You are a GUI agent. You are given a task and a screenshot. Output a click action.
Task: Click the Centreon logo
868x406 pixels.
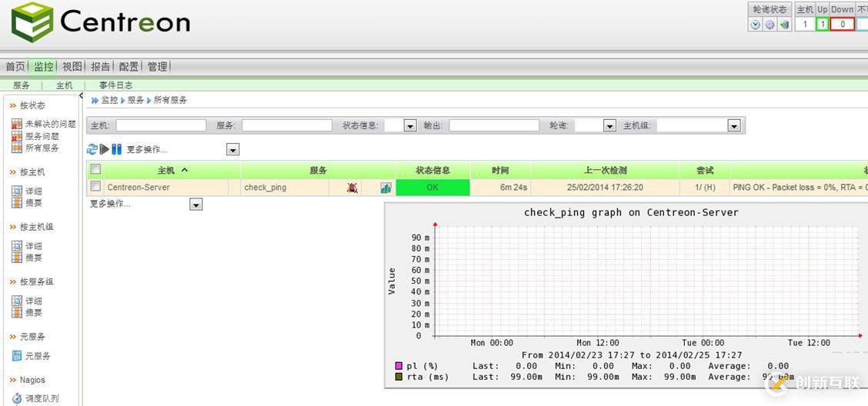point(100,22)
